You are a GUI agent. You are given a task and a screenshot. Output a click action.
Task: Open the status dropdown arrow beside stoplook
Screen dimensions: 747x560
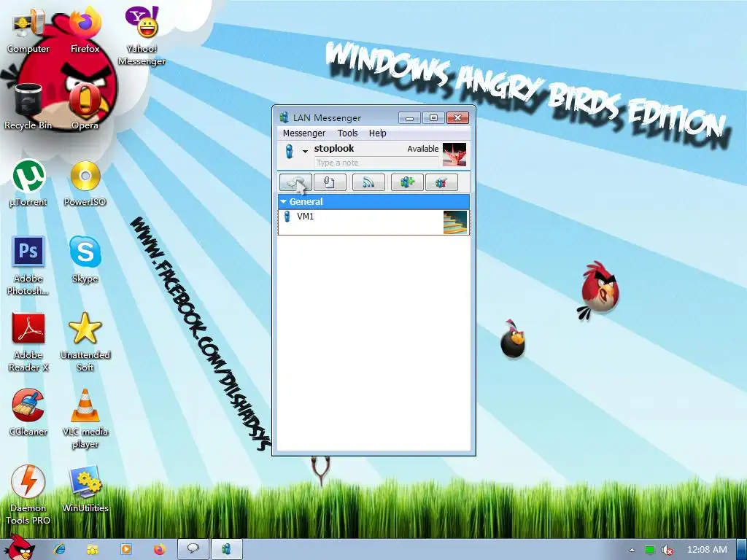pyautogui.click(x=305, y=152)
